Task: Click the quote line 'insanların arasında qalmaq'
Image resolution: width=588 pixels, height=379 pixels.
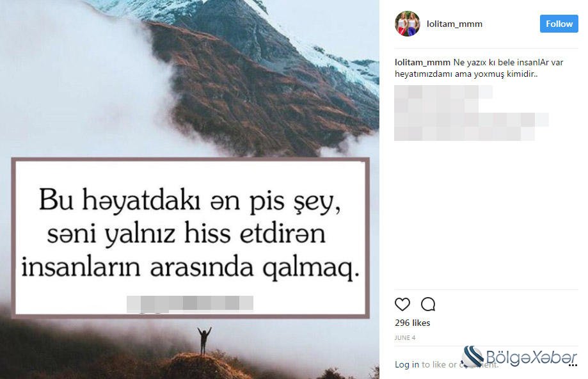Action: click(190, 268)
